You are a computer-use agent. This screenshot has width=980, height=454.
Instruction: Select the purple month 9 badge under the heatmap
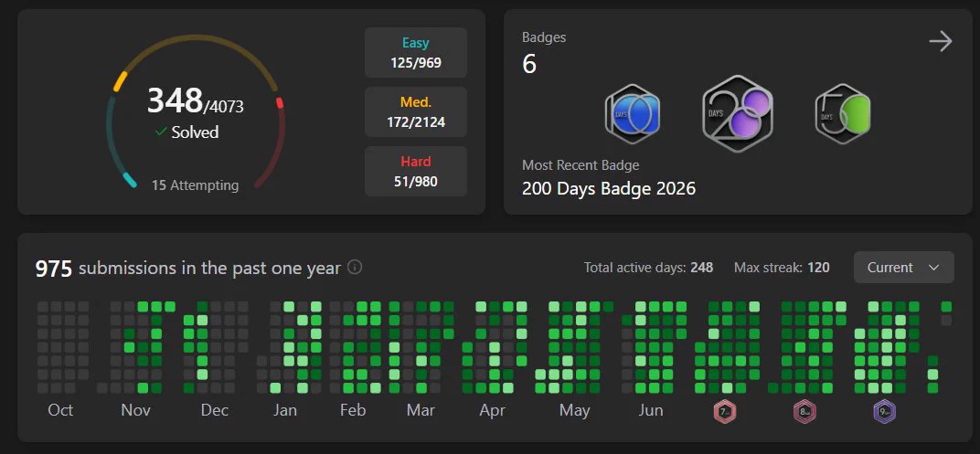click(x=884, y=412)
